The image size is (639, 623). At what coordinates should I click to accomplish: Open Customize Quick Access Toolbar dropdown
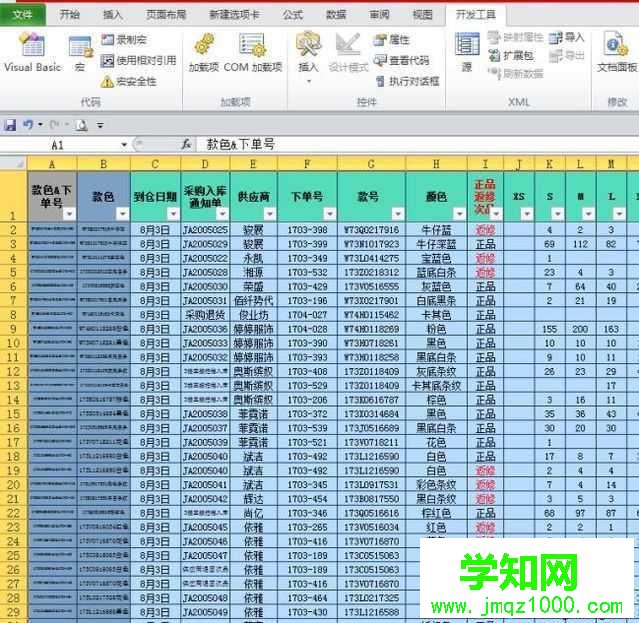coord(100,125)
